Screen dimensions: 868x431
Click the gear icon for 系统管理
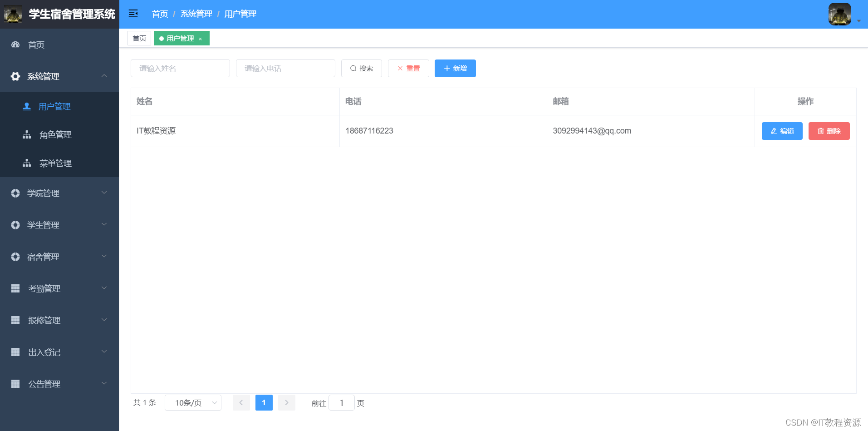(x=15, y=76)
